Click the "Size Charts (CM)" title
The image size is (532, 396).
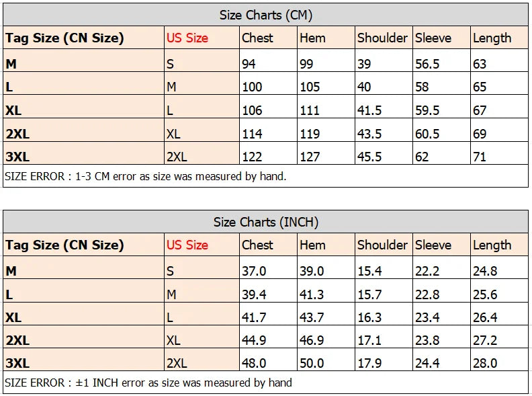[265, 15]
